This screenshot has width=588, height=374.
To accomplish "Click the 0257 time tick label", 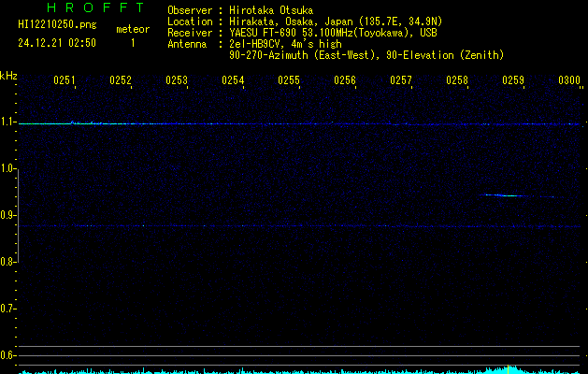I will point(401,79).
